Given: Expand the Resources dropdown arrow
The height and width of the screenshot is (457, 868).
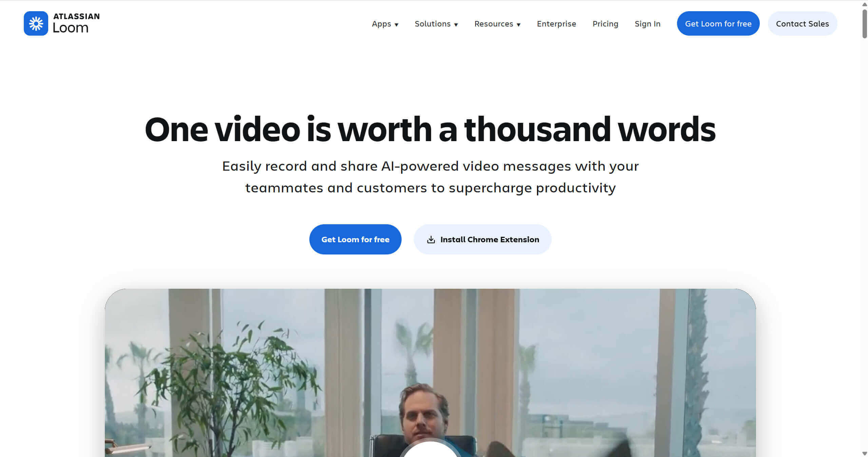Looking at the screenshot, I should [x=518, y=25].
